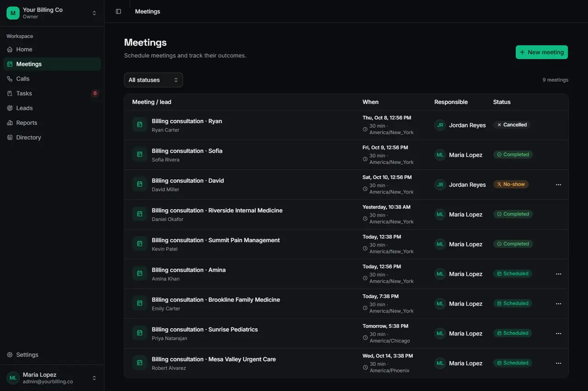The image size is (588, 391).
Task: Click the Summit Pain Management calendar icon
Action: (x=140, y=244)
